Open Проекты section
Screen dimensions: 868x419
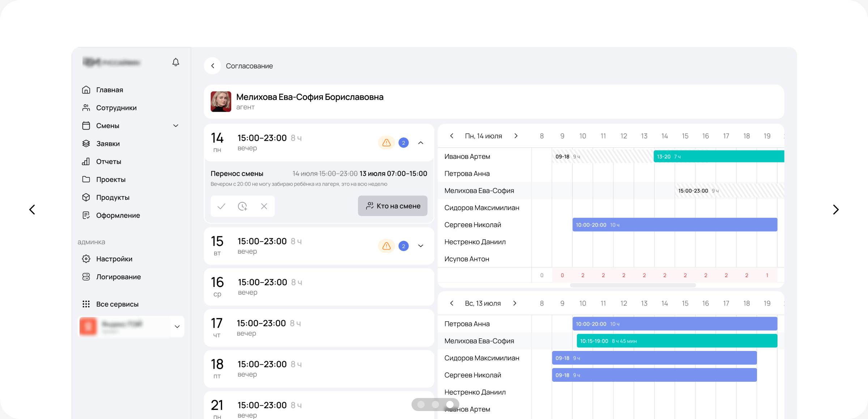(x=111, y=179)
